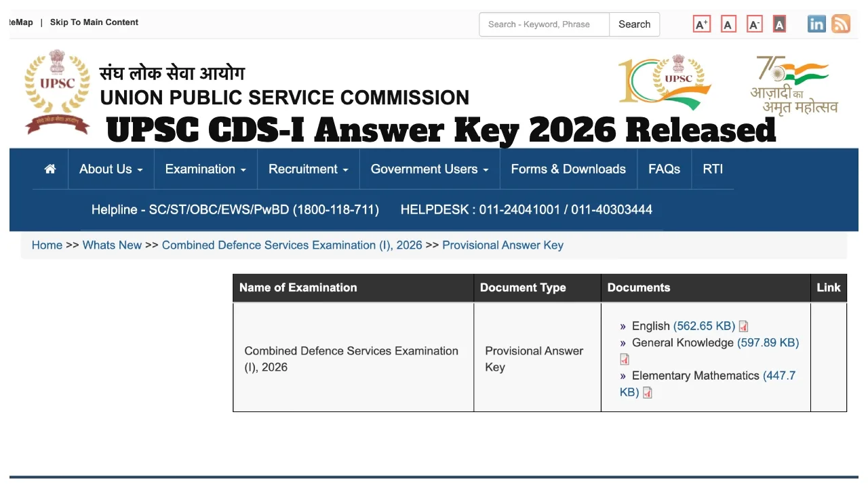The height and width of the screenshot is (488, 868).
Task: Follow the Whats New breadcrumb link
Action: [x=112, y=245]
